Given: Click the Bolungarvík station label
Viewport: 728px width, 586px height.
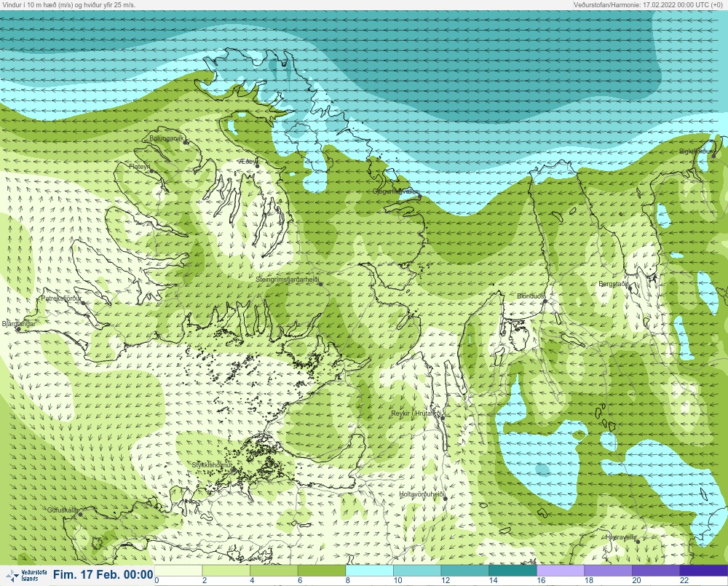Looking at the screenshot, I should click(x=167, y=138).
